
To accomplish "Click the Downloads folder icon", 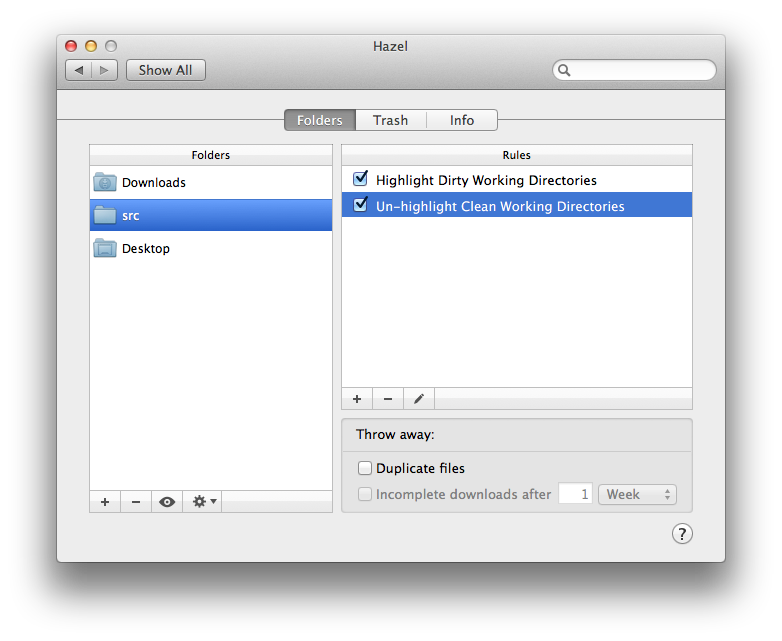I will 105,182.
